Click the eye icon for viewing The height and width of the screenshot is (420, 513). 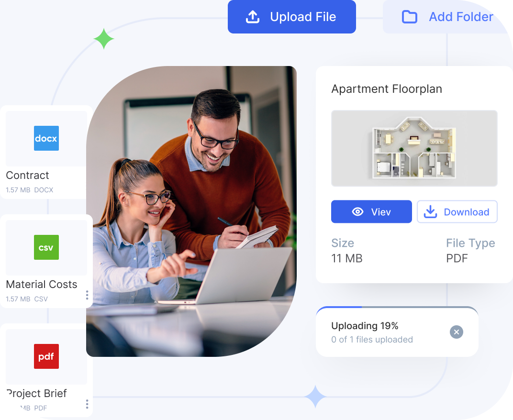(357, 212)
